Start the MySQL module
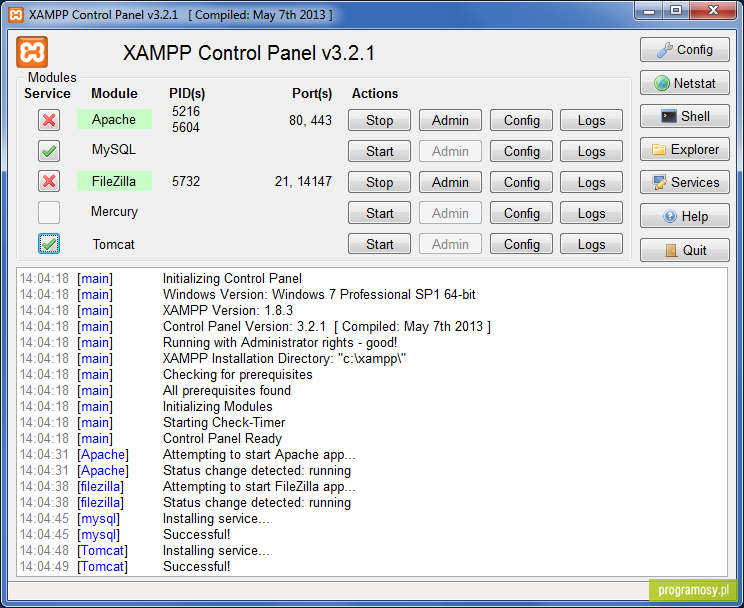Screen dimensions: 744x608 point(379,151)
